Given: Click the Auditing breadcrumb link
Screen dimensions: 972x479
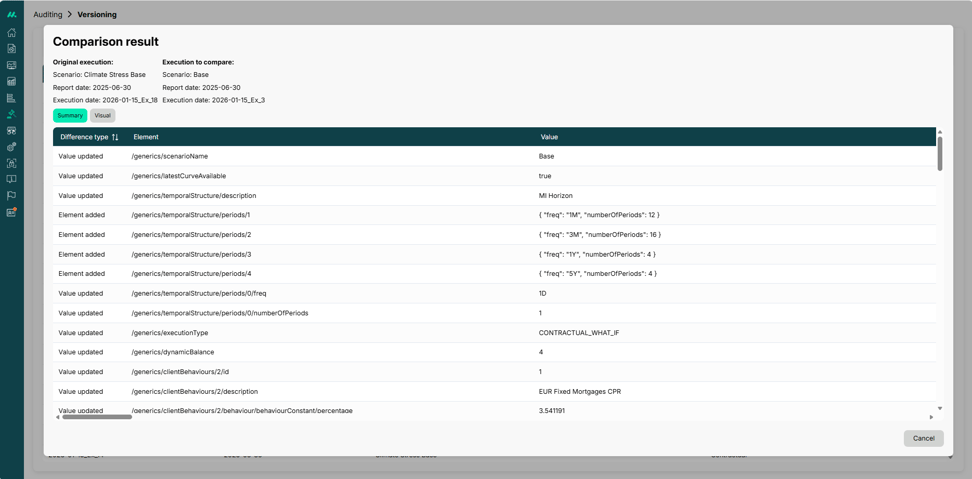Looking at the screenshot, I should point(47,15).
